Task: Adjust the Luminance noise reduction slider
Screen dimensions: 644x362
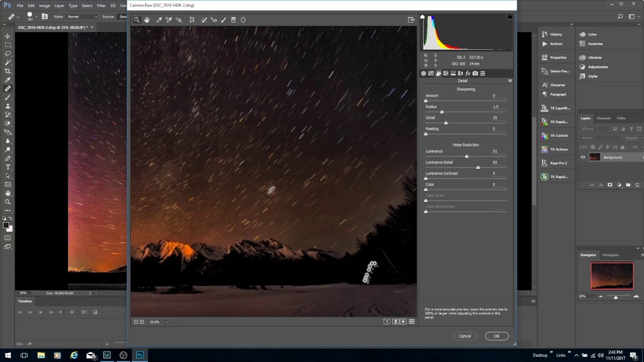Action: pyautogui.click(x=466, y=156)
